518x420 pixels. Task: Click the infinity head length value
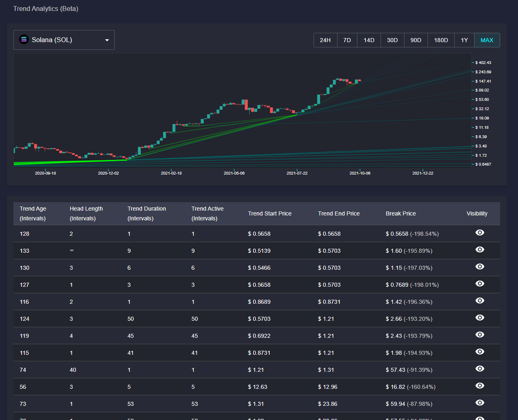[72, 251]
